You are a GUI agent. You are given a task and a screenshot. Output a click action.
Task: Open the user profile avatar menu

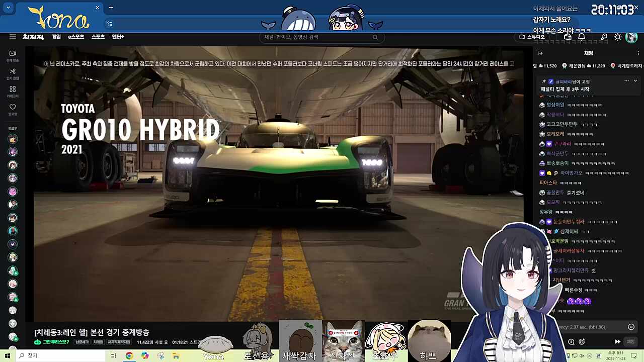point(631,37)
